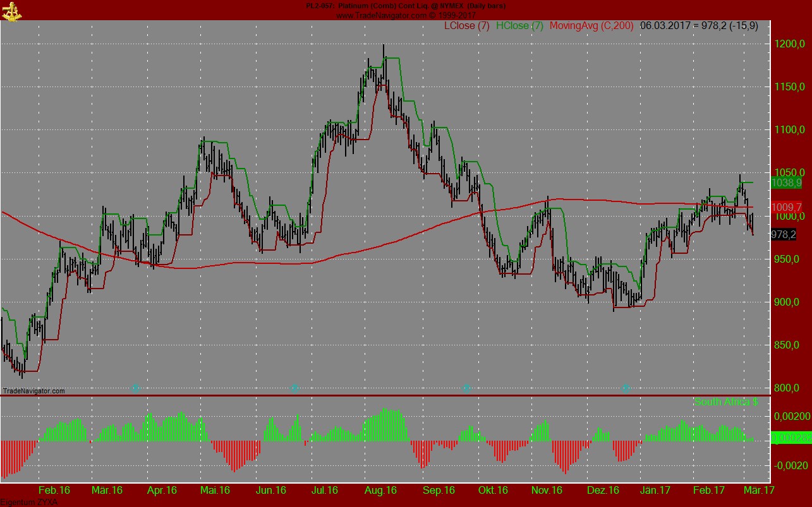
Task: Select the green HClose (7) indicator label
Action: (x=519, y=26)
